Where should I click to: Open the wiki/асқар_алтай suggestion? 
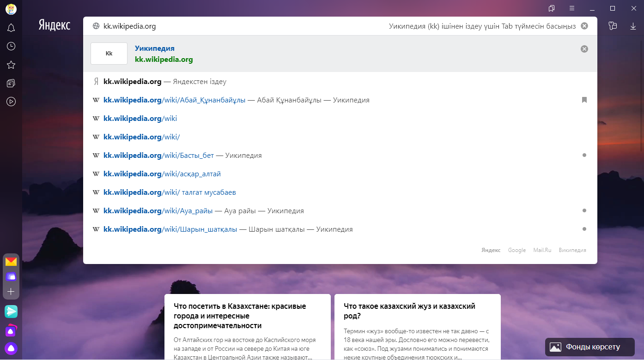pyautogui.click(x=340, y=174)
